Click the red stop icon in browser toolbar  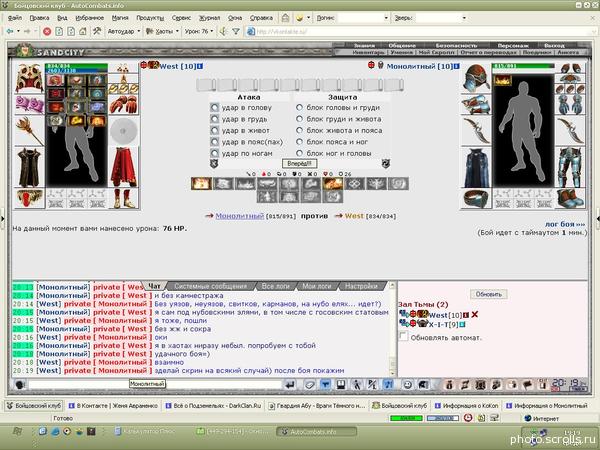pos(47,31)
